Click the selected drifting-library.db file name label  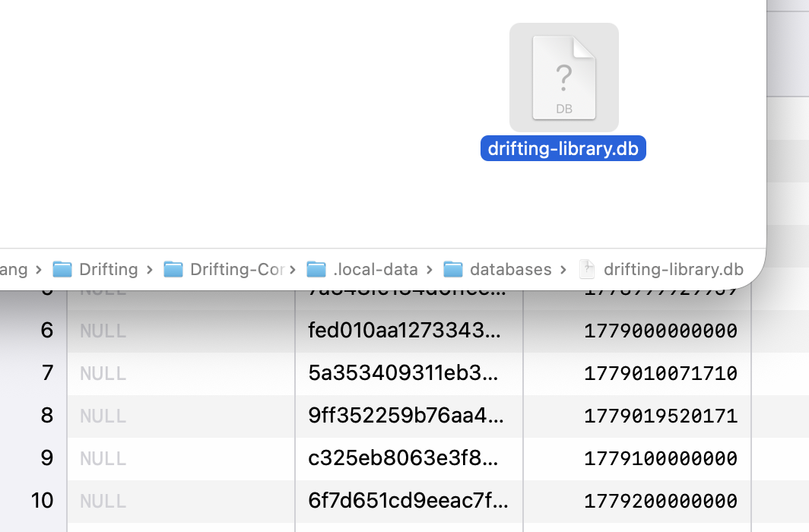563,148
